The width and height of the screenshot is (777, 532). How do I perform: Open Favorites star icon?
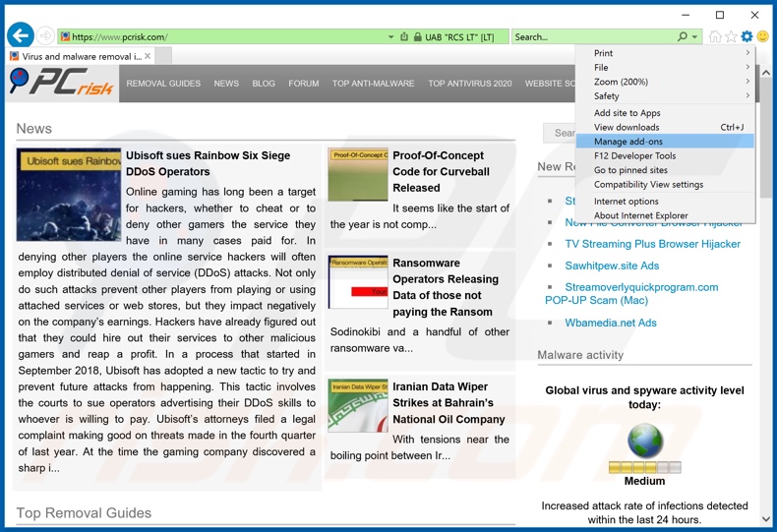pyautogui.click(x=731, y=36)
